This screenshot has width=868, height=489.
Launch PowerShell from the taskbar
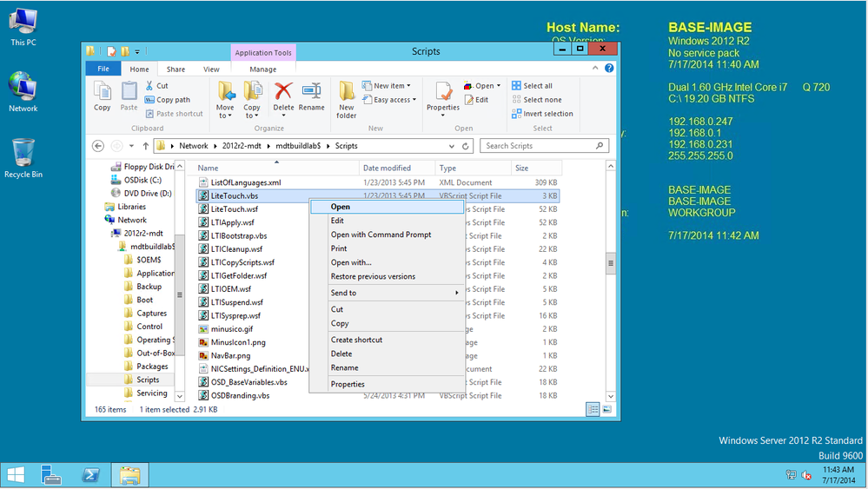[90, 474]
